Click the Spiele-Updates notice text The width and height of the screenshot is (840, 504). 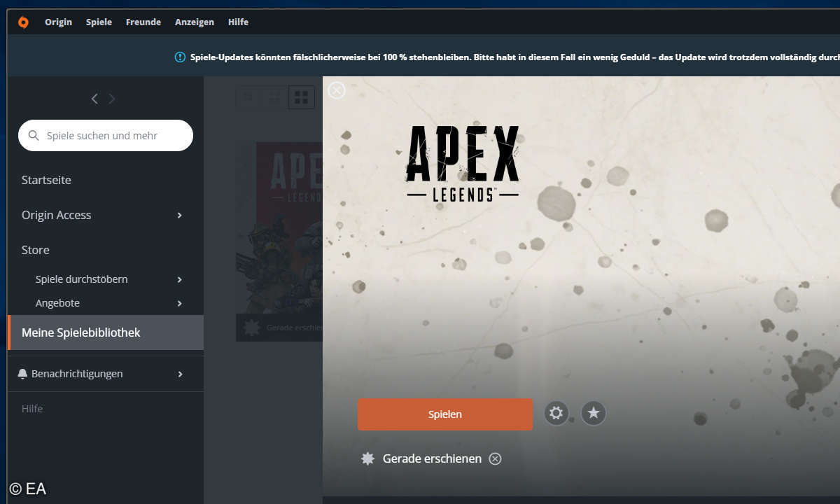[x=514, y=57]
